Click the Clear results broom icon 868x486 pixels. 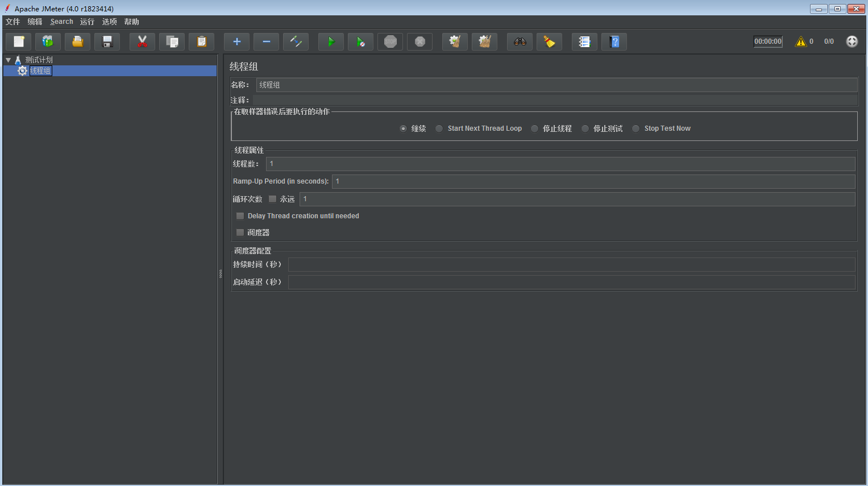coord(455,41)
